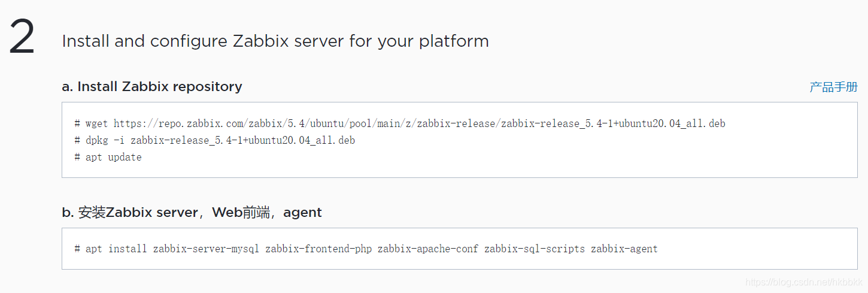Viewport: 868px width, 293px height.
Task: Click the apt update command line
Action: tap(108, 157)
